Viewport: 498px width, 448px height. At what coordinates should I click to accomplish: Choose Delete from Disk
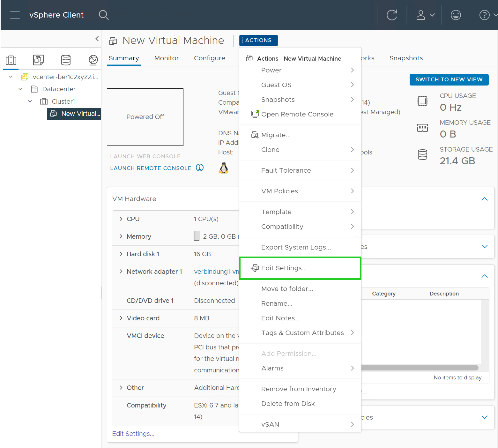point(300,404)
